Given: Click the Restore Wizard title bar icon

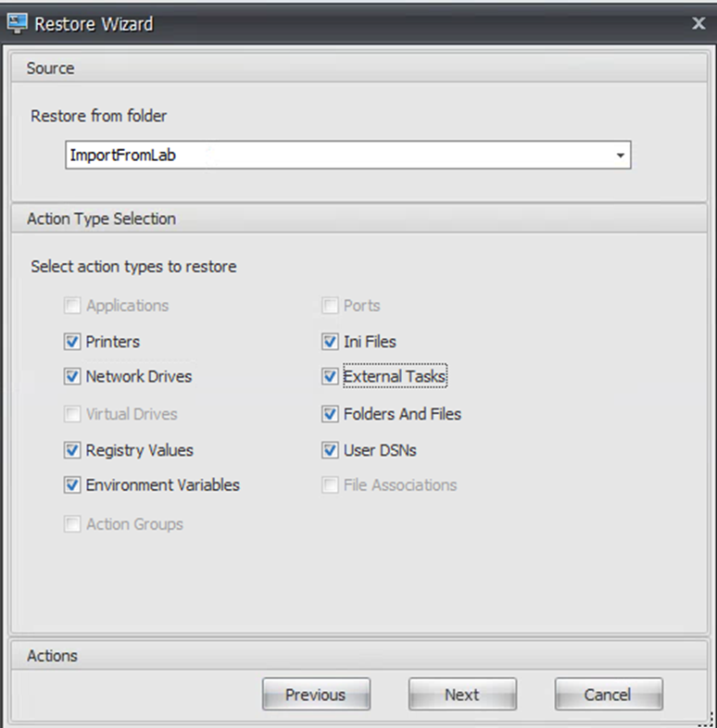Looking at the screenshot, I should pos(18,24).
